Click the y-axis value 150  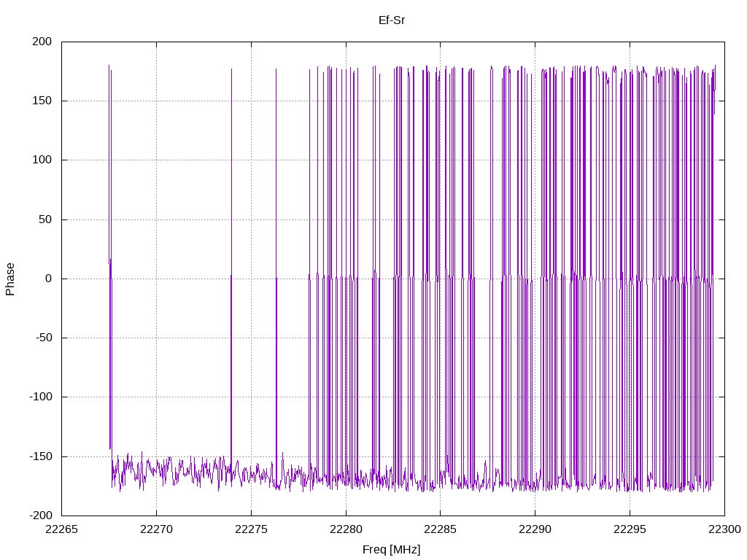click(x=42, y=101)
